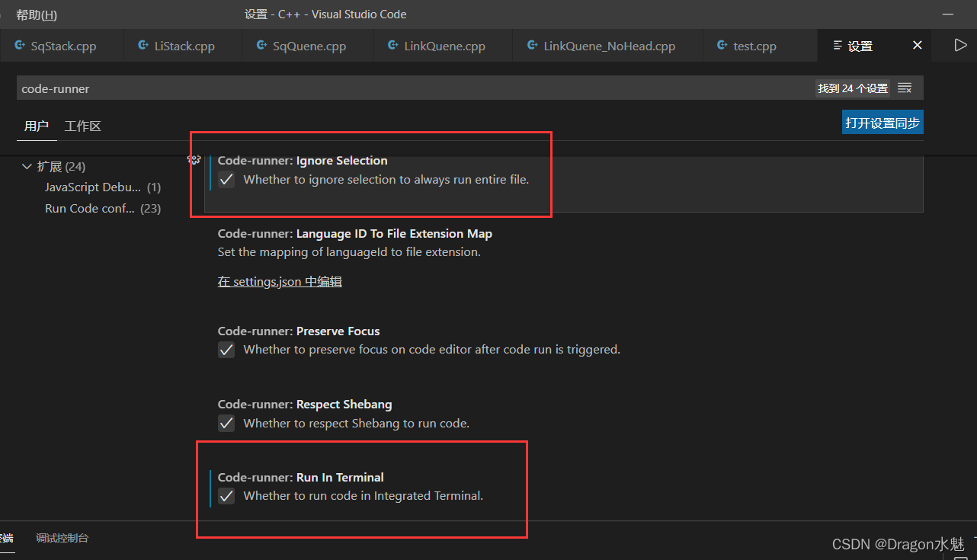Select the 用户 settings scope tab
This screenshot has width=977, height=560.
37,126
